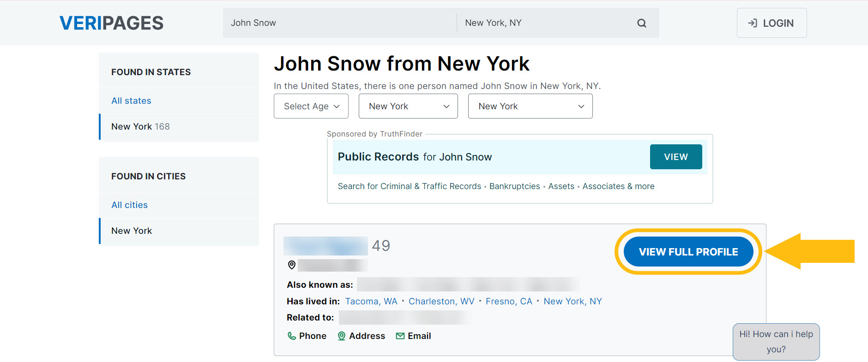Open the VERIPAGES logo homepage
Viewport: 868px width, 362px height.
tap(111, 23)
